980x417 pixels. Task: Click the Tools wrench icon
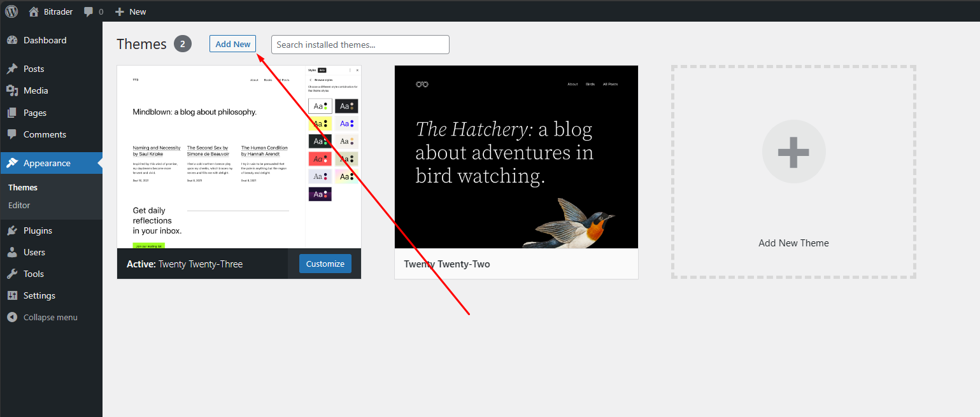(12, 274)
